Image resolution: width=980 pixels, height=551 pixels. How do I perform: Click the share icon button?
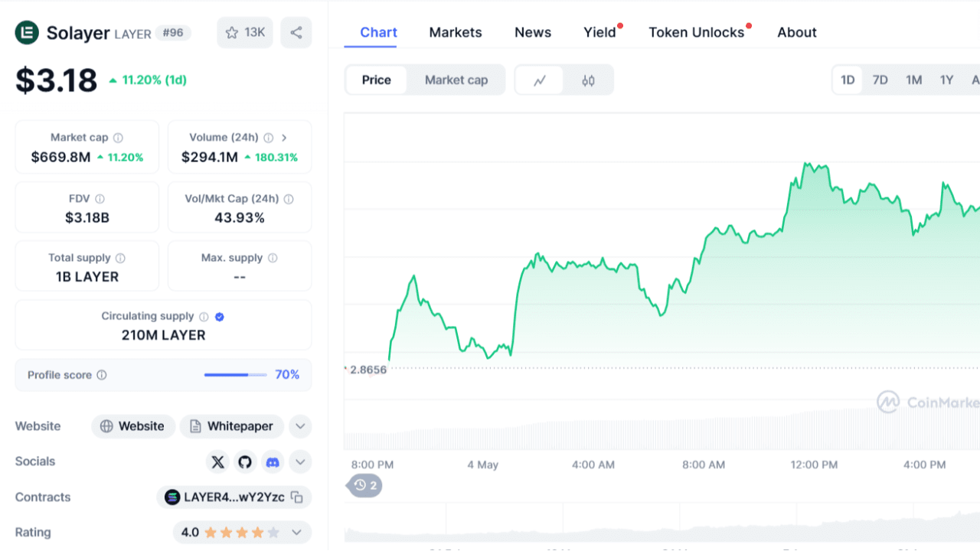click(296, 33)
